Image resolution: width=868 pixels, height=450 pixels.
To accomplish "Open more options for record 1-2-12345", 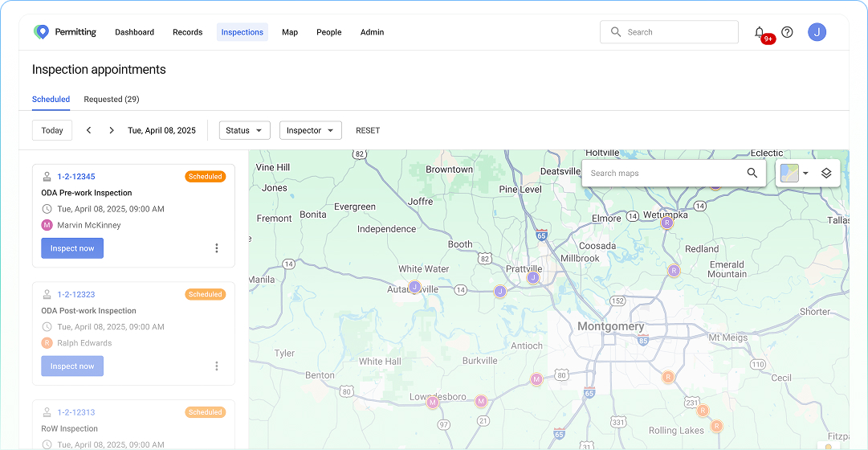I will pos(217,248).
